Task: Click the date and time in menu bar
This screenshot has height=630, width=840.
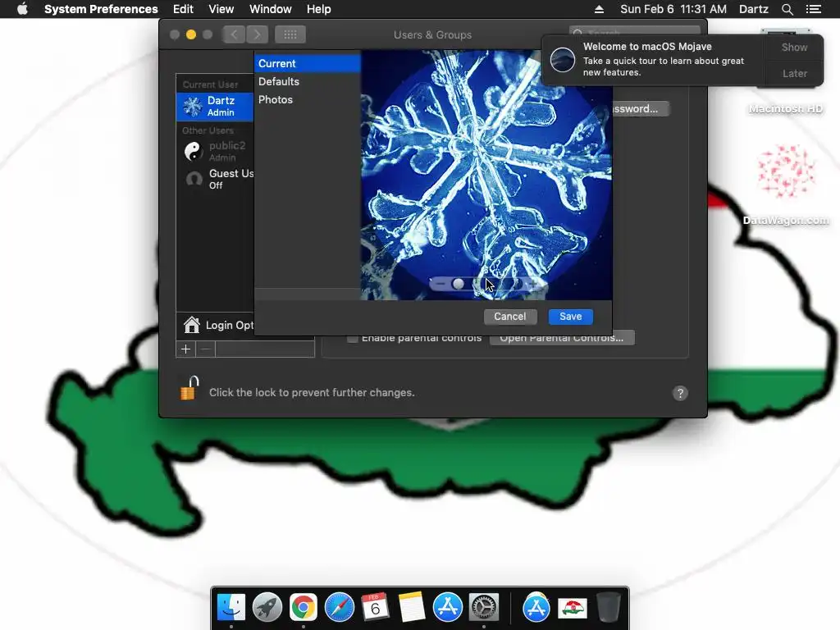Action: pyautogui.click(x=673, y=9)
